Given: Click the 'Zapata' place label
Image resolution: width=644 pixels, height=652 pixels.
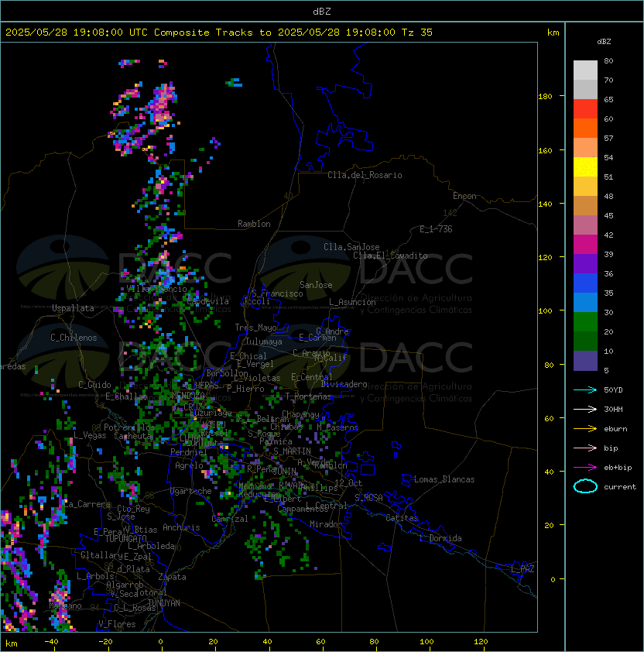Looking at the screenshot, I should click(172, 577).
